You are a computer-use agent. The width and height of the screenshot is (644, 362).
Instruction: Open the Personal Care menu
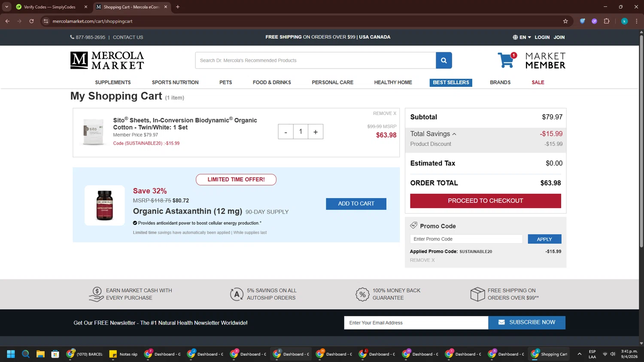(x=332, y=82)
